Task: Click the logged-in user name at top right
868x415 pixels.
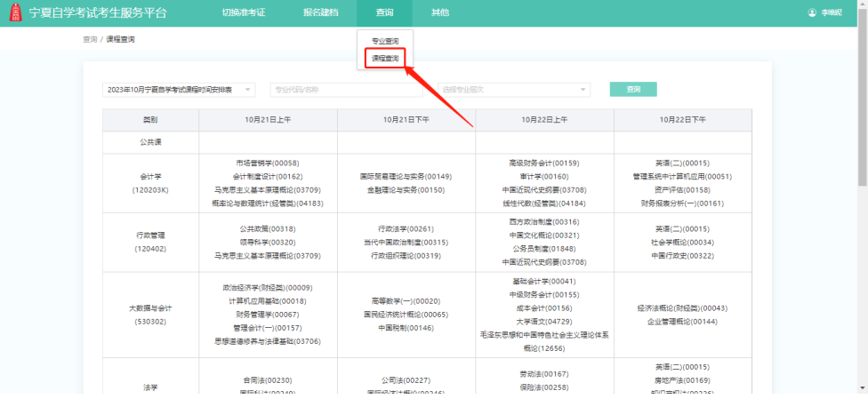Action: [x=832, y=12]
